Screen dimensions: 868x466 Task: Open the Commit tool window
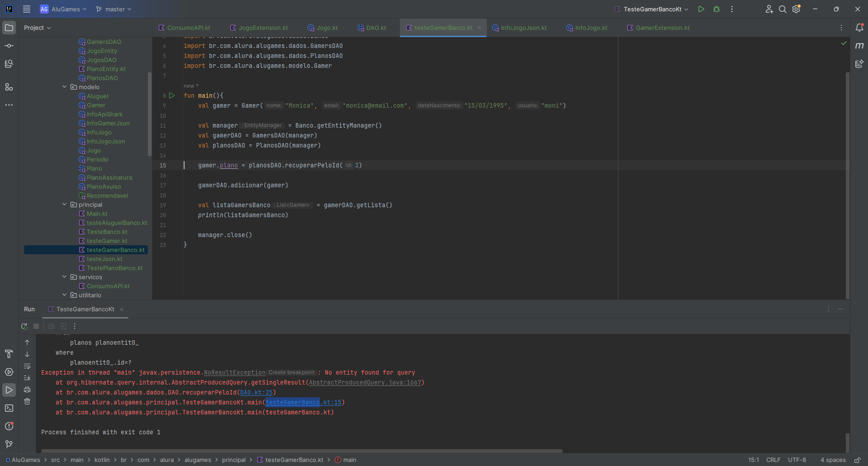[x=9, y=46]
